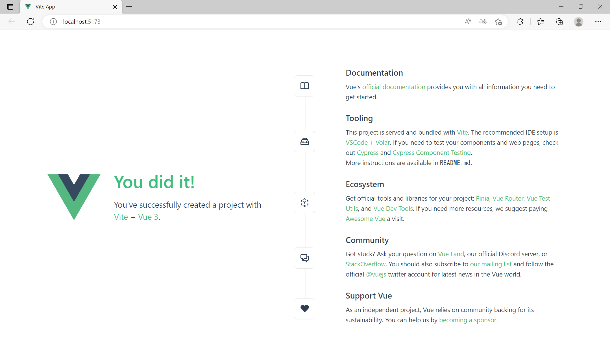610x364 pixels.
Task: Open the Vue Test Utils link
Action: (538, 198)
